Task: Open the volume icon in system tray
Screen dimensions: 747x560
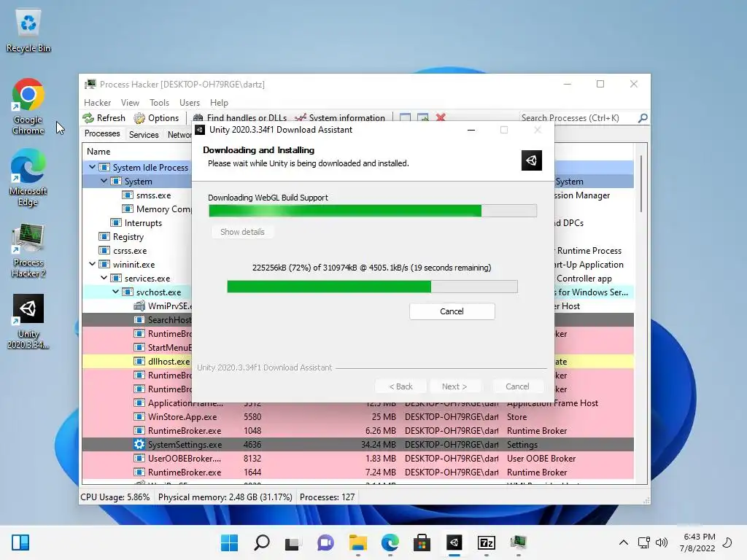Action: click(x=662, y=542)
